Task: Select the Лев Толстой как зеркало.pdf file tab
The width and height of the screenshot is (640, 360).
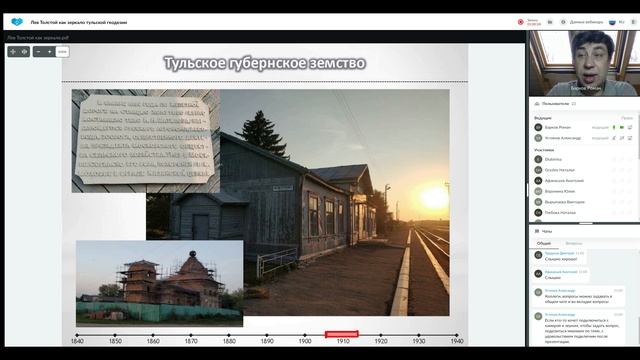Action: point(38,38)
